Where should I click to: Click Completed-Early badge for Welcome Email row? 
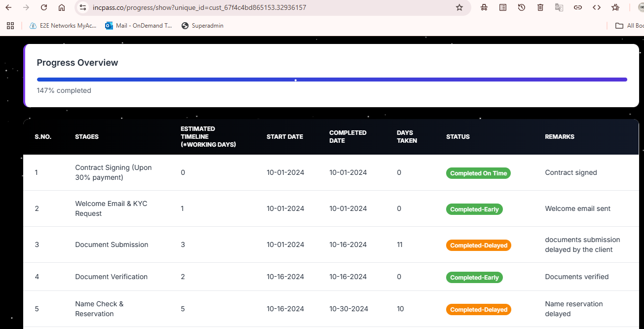tap(474, 209)
